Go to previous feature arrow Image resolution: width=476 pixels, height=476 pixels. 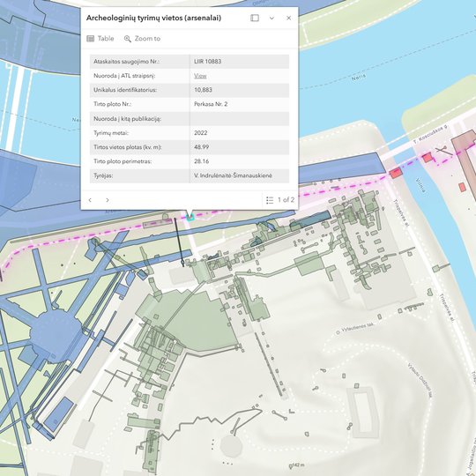point(90,200)
